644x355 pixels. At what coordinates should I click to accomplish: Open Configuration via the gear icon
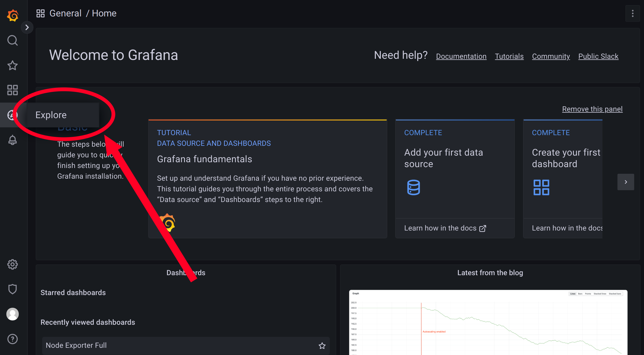click(12, 264)
